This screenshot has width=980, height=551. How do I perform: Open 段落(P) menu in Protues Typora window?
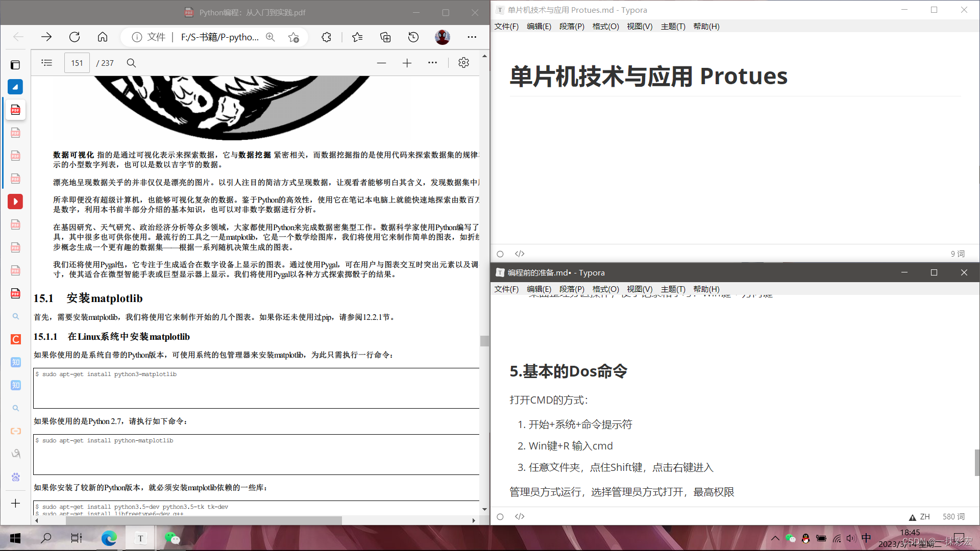click(572, 27)
